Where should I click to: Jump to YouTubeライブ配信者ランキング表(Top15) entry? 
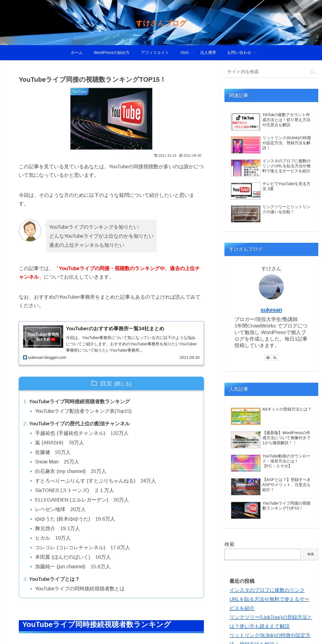coord(83,411)
